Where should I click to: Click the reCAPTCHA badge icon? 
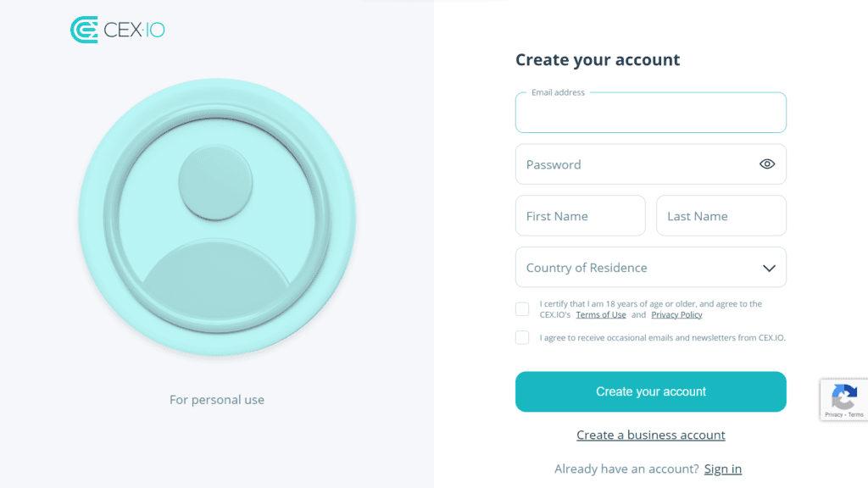point(844,395)
